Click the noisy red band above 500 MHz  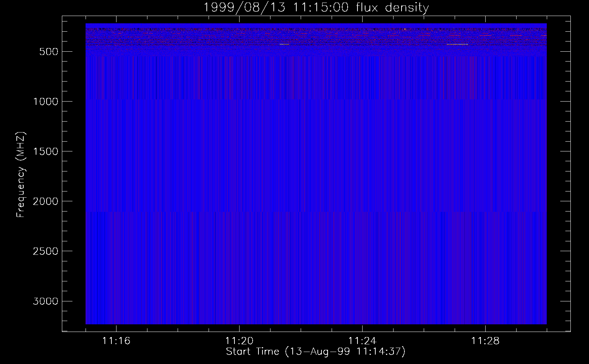[316, 36]
